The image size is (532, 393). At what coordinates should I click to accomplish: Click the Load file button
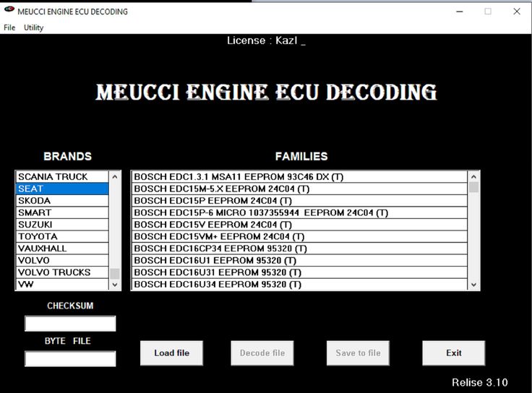(x=172, y=353)
